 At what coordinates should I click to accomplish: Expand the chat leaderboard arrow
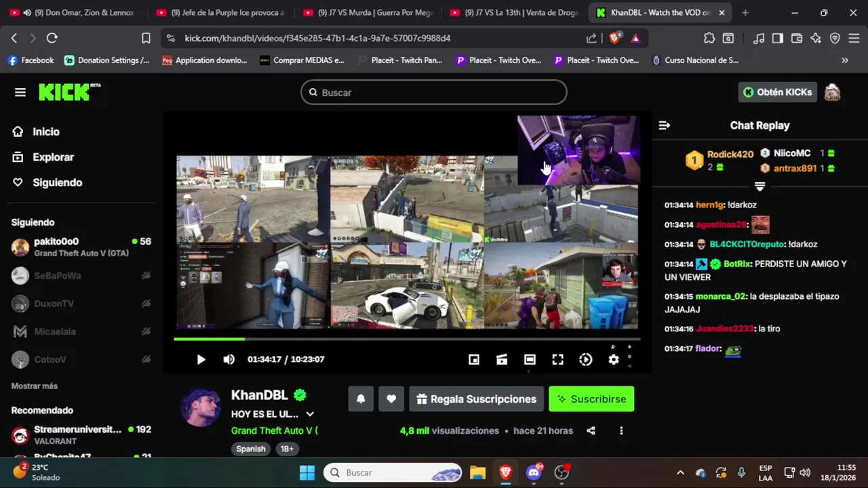coord(759,186)
